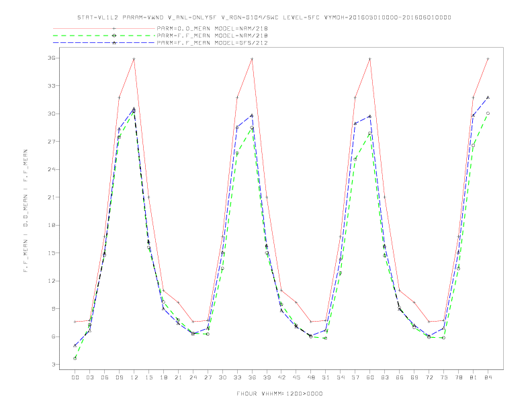The image size is (532, 411).
Task: Click green circle data point at hour 84
Action: click(x=488, y=113)
